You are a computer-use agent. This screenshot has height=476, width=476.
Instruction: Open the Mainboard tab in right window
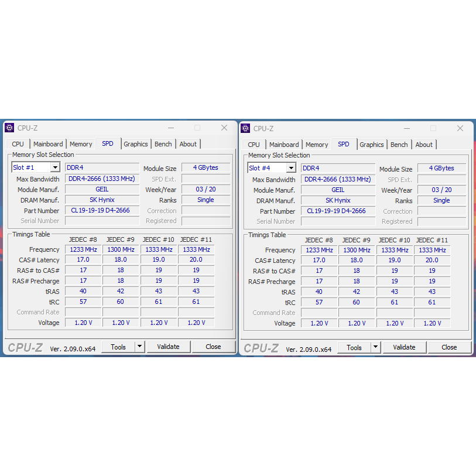[x=284, y=145]
